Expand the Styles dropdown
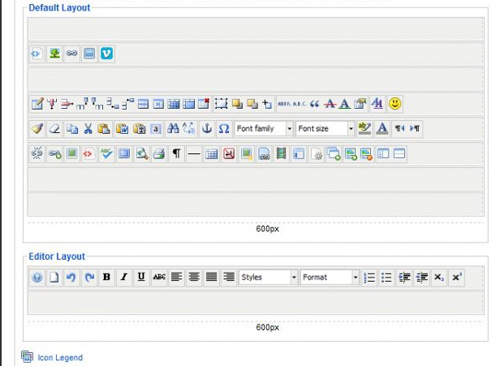Screen dimensions: 500x366 pos(268,277)
